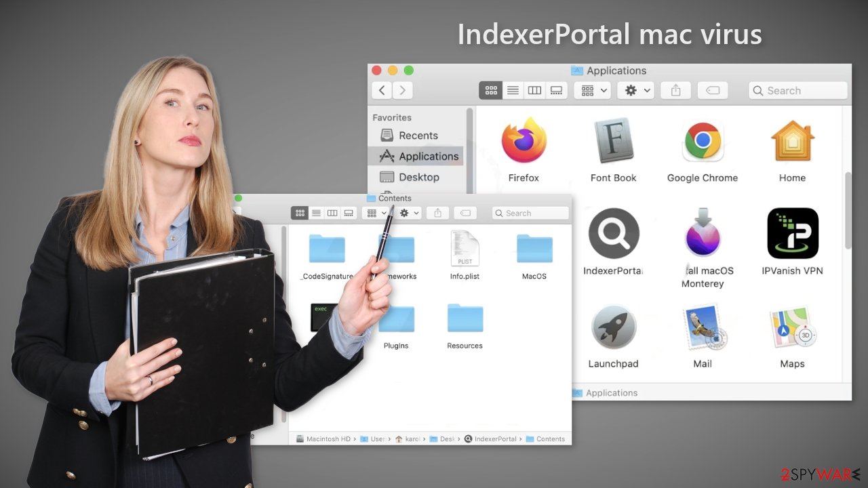The width and height of the screenshot is (868, 488).
Task: Open the Home app icon
Action: tap(792, 141)
